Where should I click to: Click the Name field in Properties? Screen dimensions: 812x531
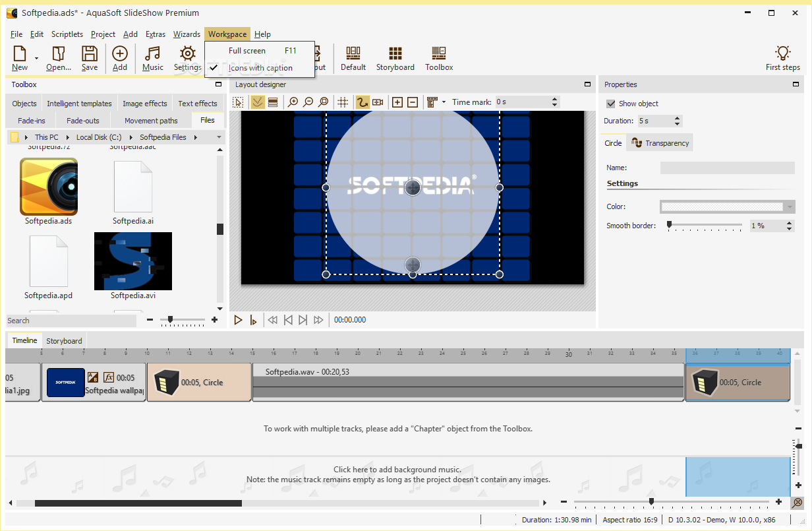728,168
